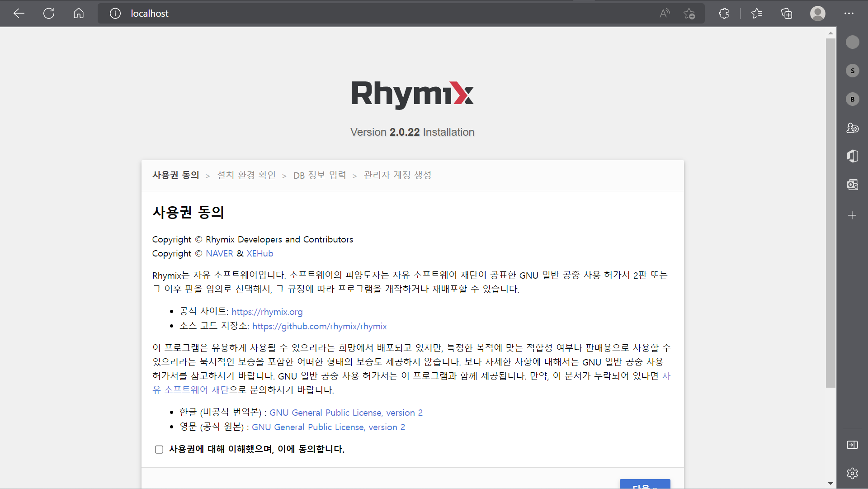Open the GitHub rhymix repository link
Viewport: 868px width, 489px height.
pos(319,327)
